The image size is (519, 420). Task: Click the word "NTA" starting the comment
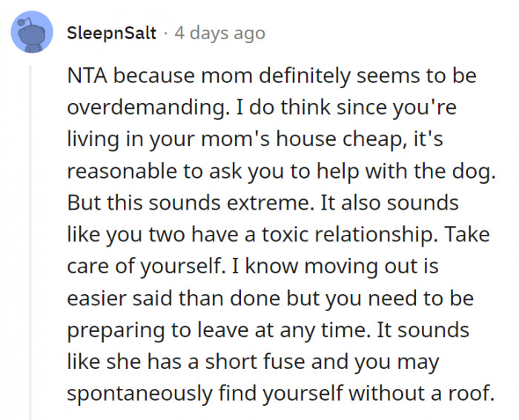[x=87, y=76]
